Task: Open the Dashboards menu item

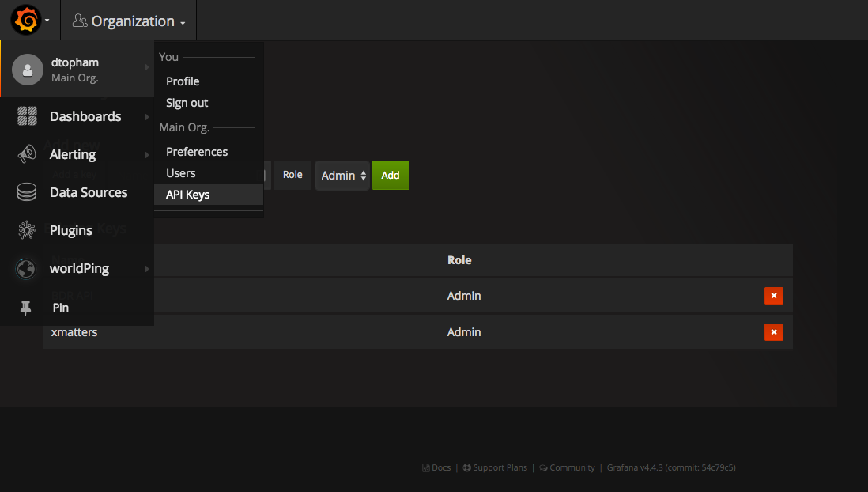Action: [85, 116]
